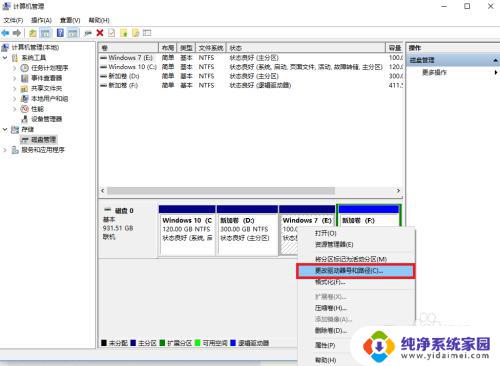Click the Forward arrow in toolbar

point(17,33)
